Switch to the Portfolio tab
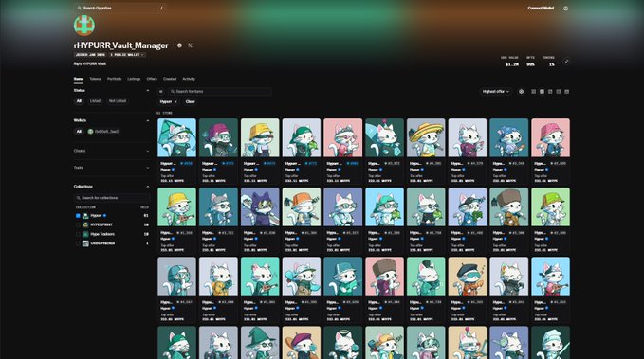The height and width of the screenshot is (359, 644). click(x=114, y=79)
